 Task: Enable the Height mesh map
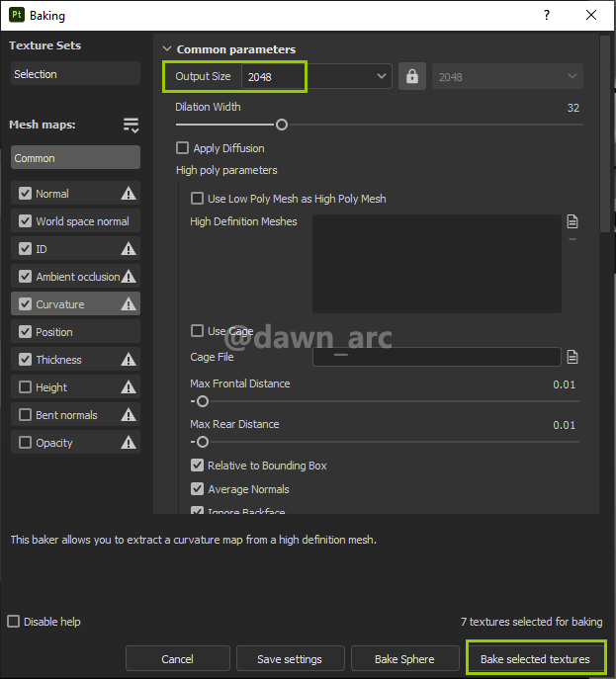tap(25, 387)
